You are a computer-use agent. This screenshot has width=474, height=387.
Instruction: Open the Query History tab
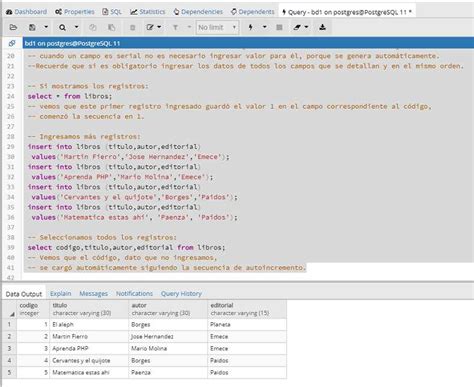[x=181, y=294]
